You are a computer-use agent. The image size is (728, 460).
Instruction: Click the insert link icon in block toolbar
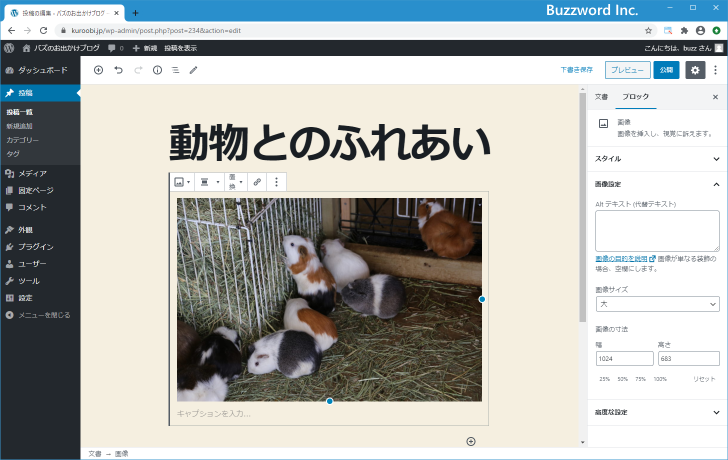tap(257, 182)
